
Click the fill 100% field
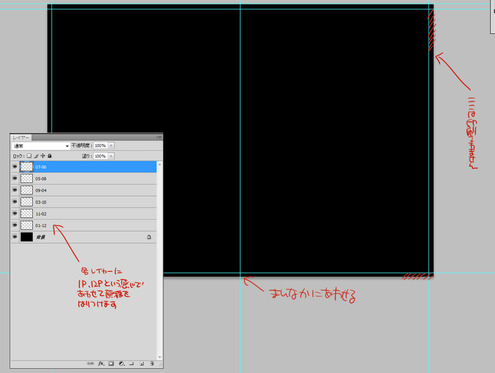tap(101, 156)
